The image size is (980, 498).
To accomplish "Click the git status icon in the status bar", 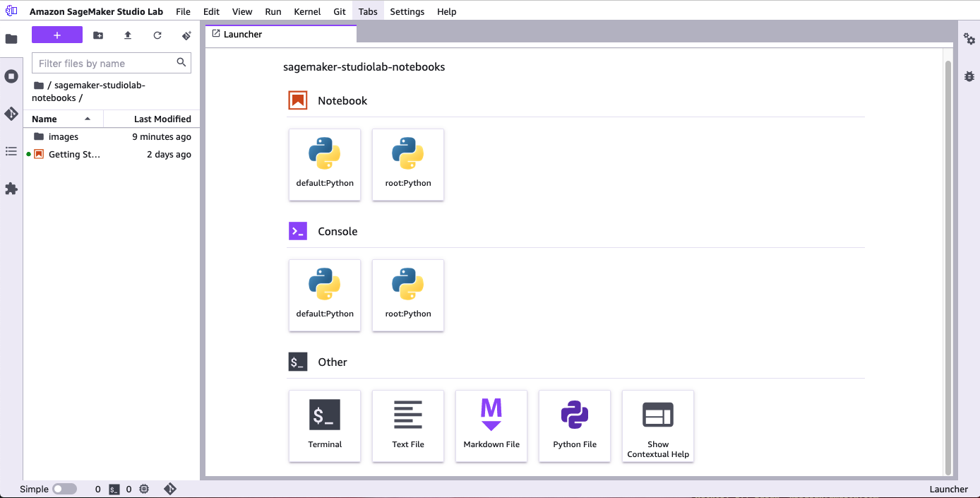I will (170, 488).
